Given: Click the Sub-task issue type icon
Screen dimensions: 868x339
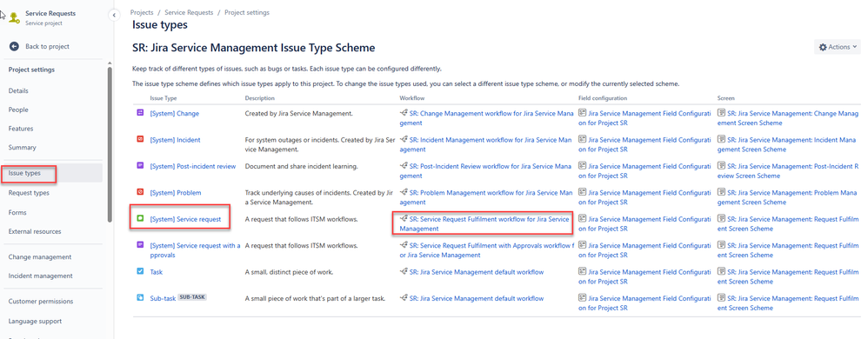Looking at the screenshot, I should coord(140,298).
